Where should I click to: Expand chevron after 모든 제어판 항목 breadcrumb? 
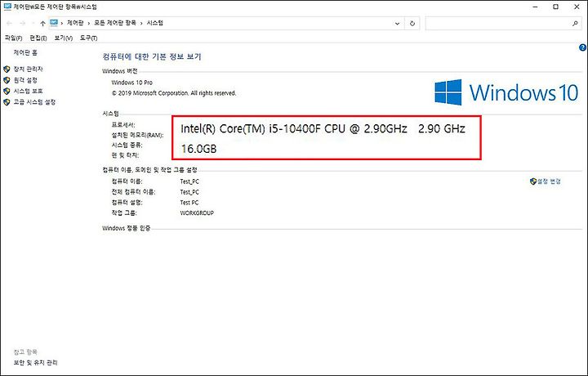pyautogui.click(x=141, y=23)
